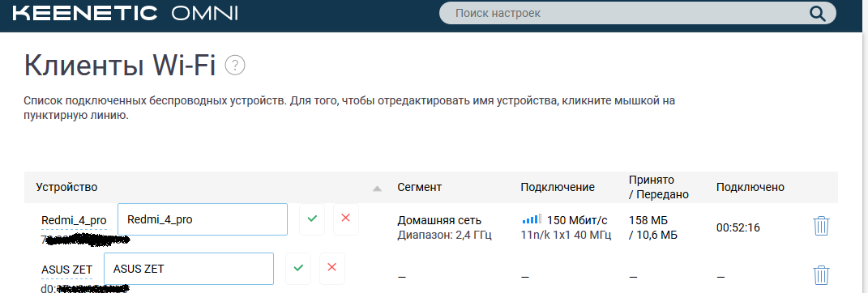Click the Подключено column header

750,188
